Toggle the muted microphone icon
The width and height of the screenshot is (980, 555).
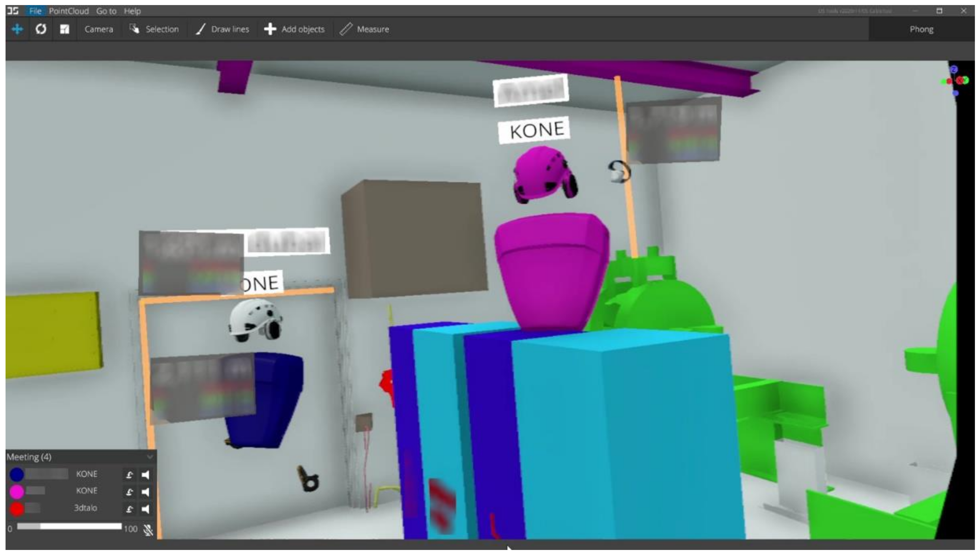[148, 530]
